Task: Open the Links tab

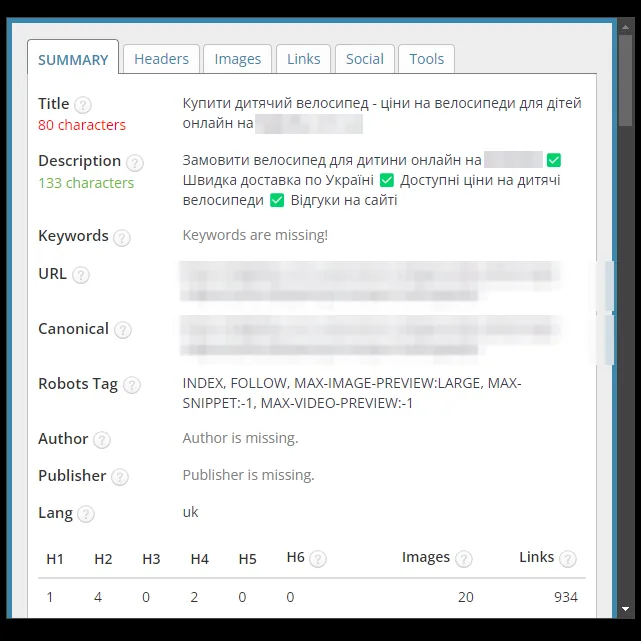Action: (303, 59)
